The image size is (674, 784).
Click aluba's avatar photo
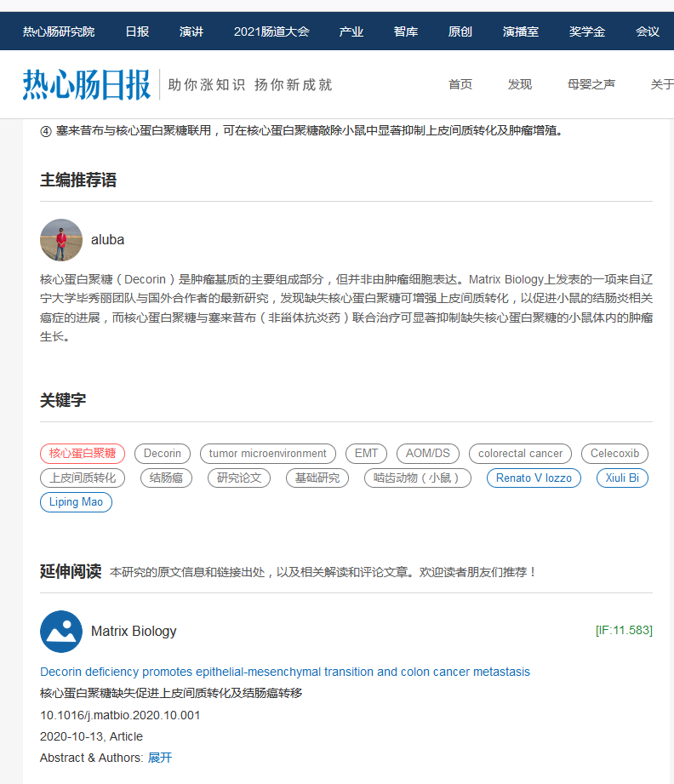tap(61, 240)
